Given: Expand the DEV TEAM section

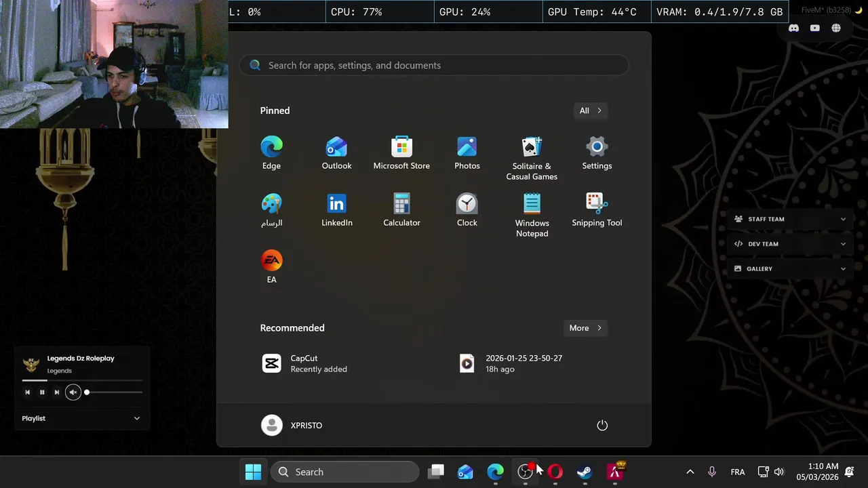Looking at the screenshot, I should pos(790,244).
